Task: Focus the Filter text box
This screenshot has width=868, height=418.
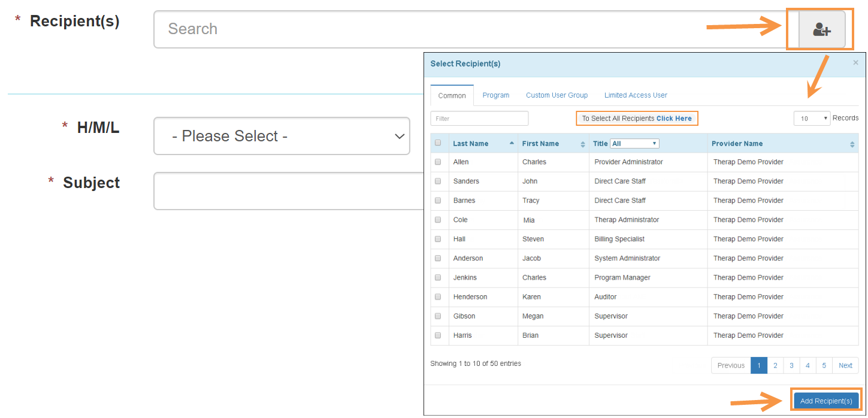Action: [x=479, y=119]
